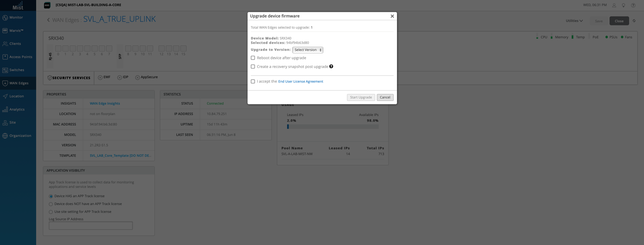Viewport: 644px width, 245px height.
Task: Click the Memory usage gauge
Action: pyautogui.click(x=559, y=37)
